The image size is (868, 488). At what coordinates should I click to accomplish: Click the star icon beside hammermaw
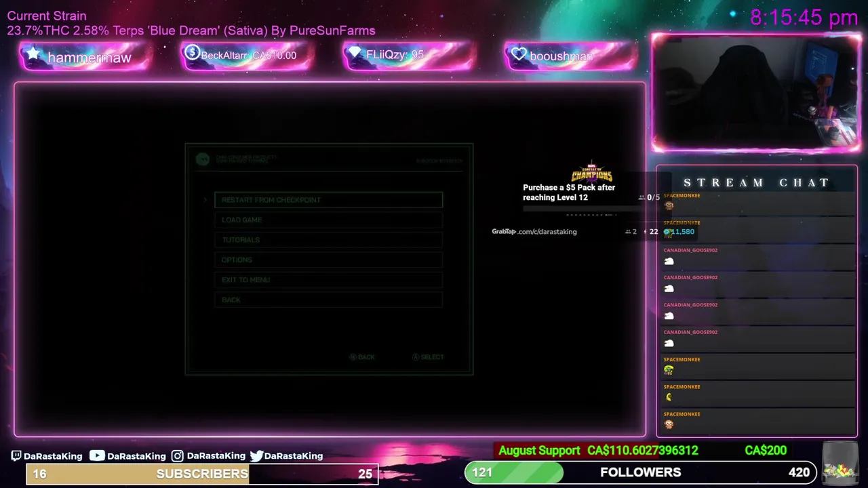tap(33, 55)
